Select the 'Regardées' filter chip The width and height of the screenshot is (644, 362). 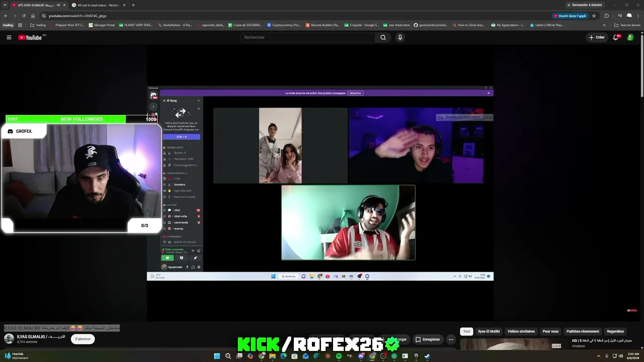point(615,331)
